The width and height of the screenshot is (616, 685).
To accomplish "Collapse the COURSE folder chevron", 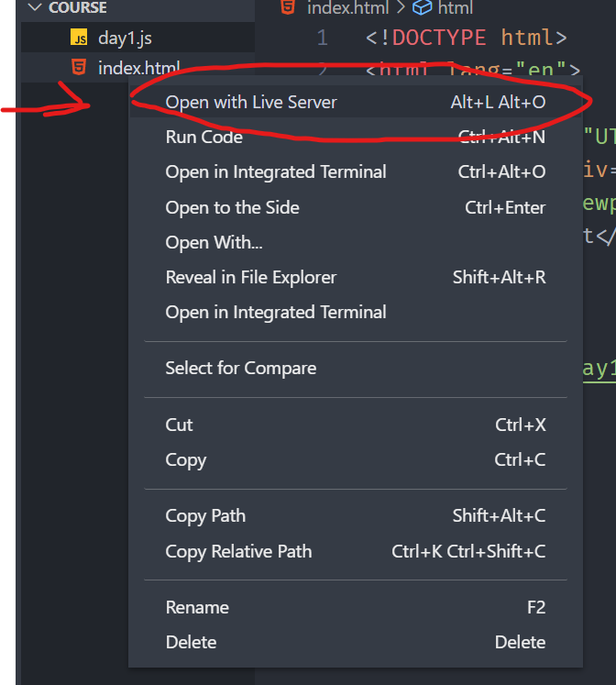I will click(x=34, y=7).
